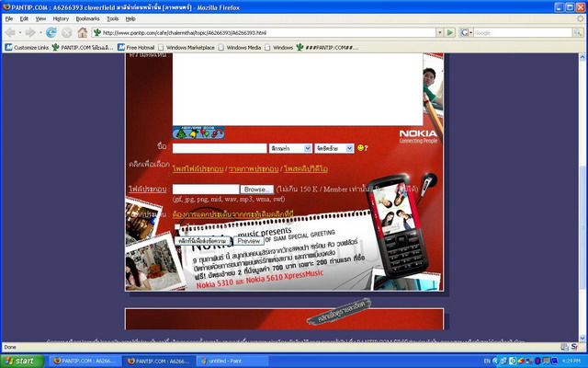Switch to the untitled - Paint taskbar window
588x368 pixels.
(x=232, y=361)
